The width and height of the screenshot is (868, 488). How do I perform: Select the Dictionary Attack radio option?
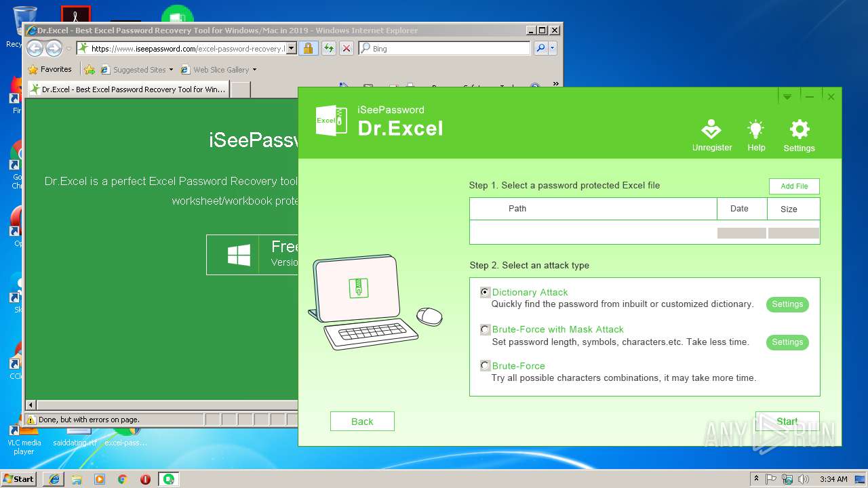[485, 292]
